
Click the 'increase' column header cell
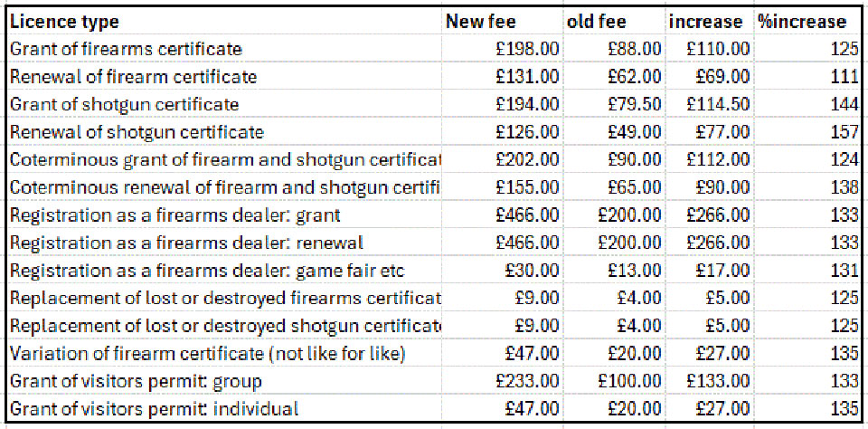click(x=705, y=22)
